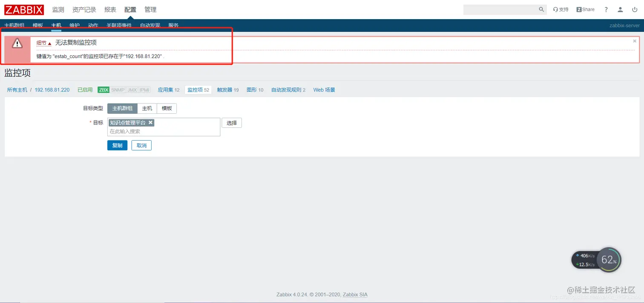Open 所有主机 breadcrumb link

(x=17, y=90)
